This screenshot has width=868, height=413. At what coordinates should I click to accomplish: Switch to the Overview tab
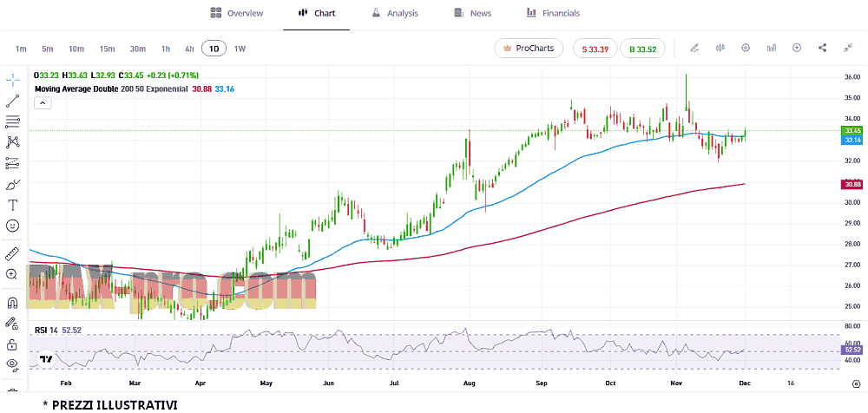tap(237, 13)
